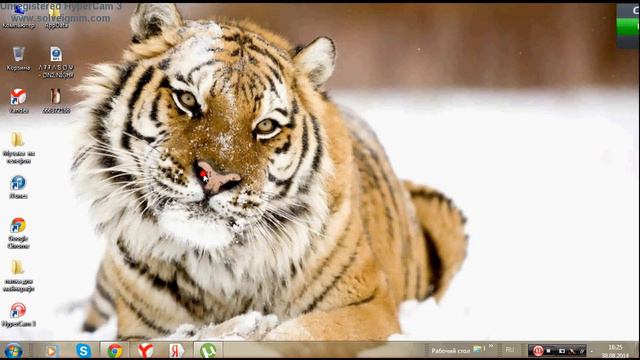Click the Рабочий стол toolbar in the taskbar
The width and height of the screenshot is (640, 360).
(x=451, y=351)
